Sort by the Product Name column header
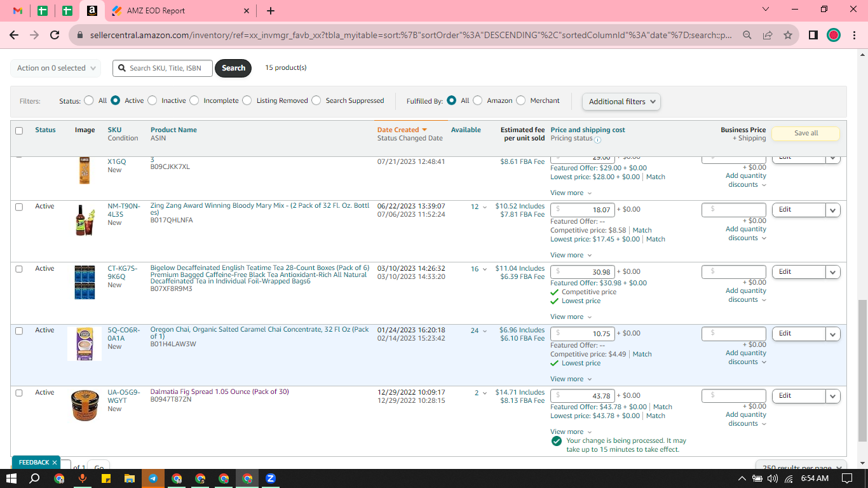This screenshot has height=488, width=868. point(173,130)
